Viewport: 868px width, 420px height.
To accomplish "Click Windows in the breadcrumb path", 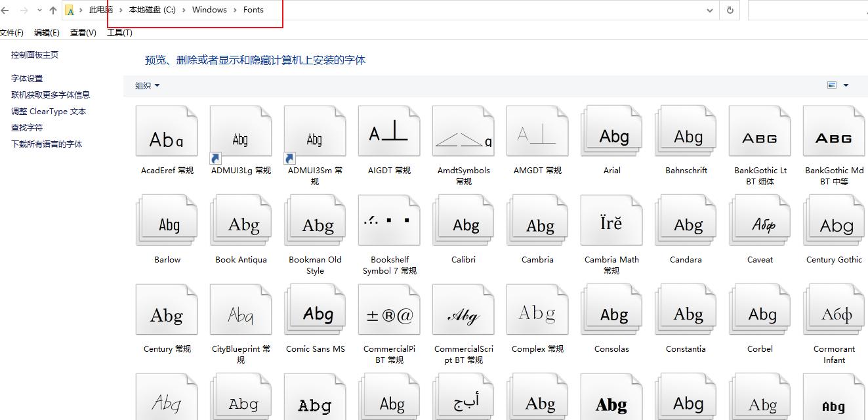I will click(209, 10).
